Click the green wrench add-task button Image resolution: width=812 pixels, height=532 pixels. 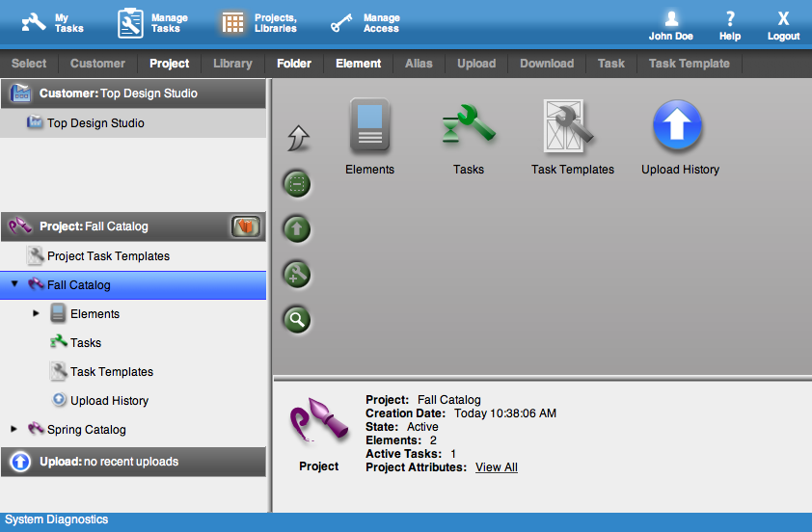296,275
